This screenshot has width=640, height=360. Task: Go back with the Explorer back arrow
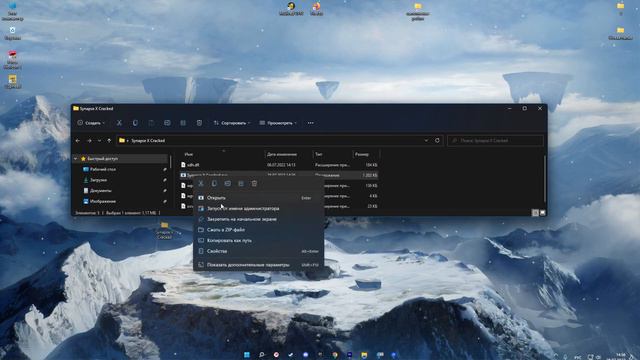[x=78, y=140]
